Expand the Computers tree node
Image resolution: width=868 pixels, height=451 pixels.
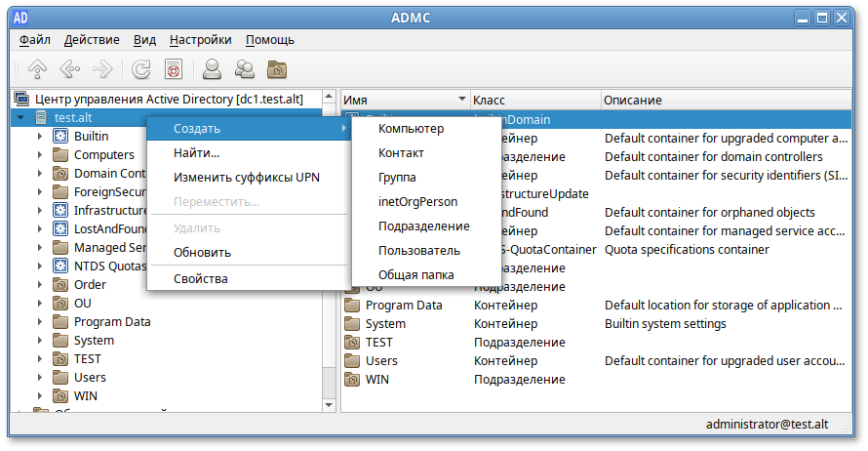point(40,154)
